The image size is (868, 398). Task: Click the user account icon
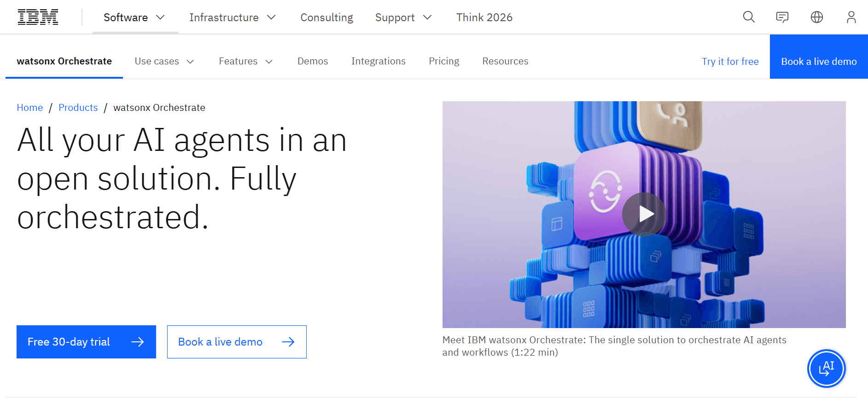pyautogui.click(x=851, y=17)
